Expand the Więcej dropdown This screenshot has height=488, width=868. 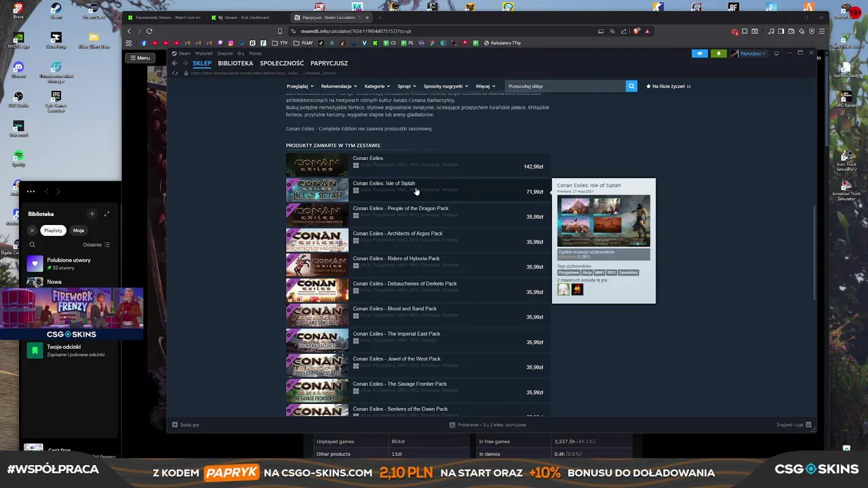click(x=485, y=86)
